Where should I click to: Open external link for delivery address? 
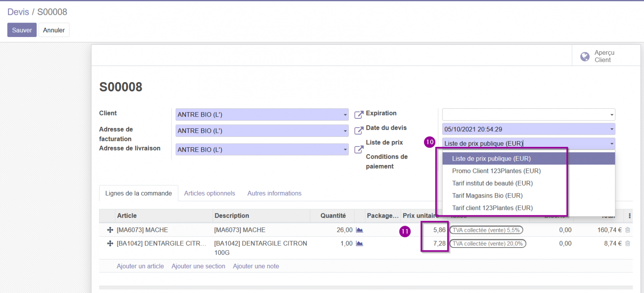pyautogui.click(x=358, y=150)
